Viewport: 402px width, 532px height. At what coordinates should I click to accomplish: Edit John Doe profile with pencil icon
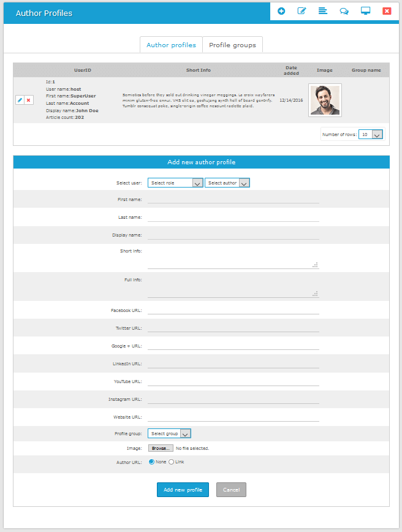(x=20, y=100)
